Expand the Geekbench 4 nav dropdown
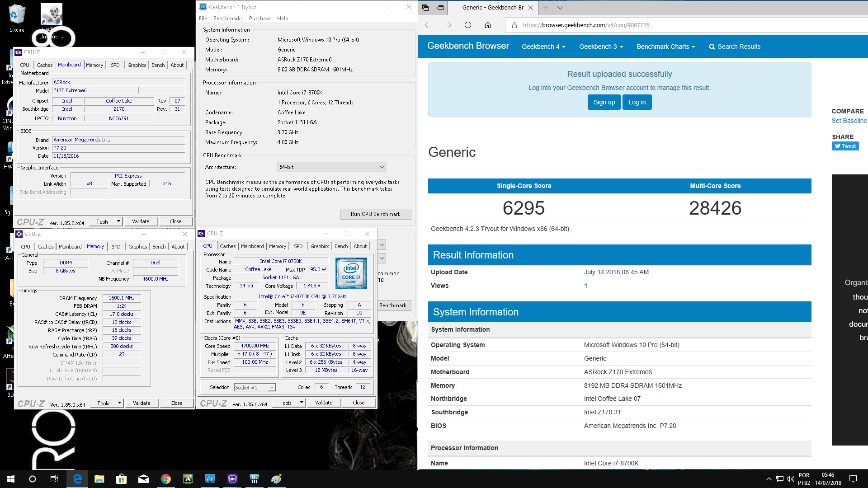This screenshot has height=488, width=868. click(543, 47)
